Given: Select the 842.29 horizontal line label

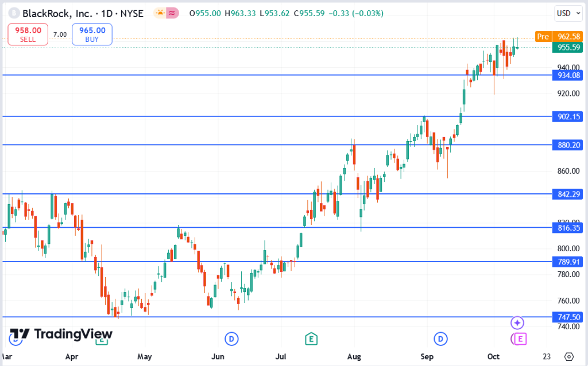Looking at the screenshot, I should coord(568,194).
